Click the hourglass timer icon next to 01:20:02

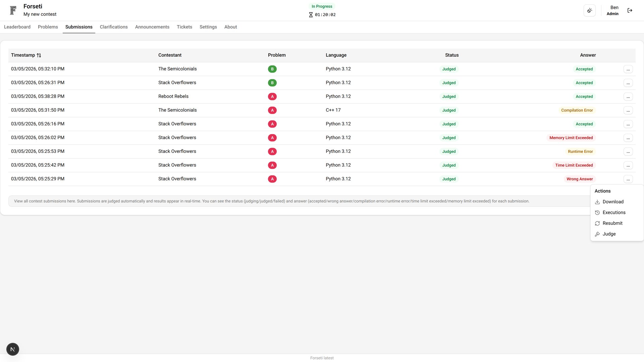[310, 15]
